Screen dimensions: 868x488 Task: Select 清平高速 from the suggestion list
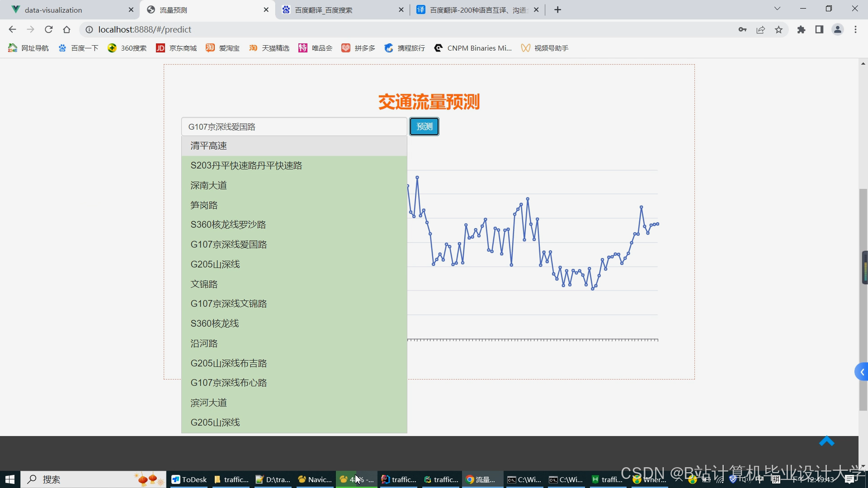click(209, 145)
